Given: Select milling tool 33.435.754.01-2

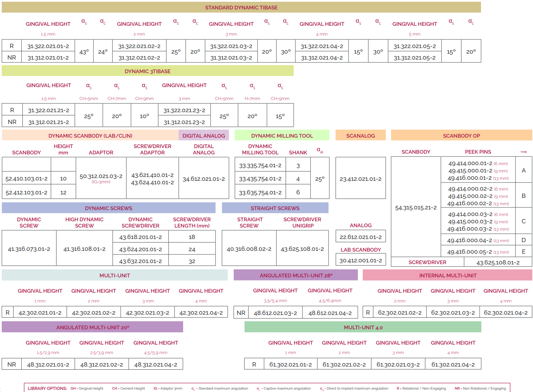Looking at the screenshot, I should pos(260,179).
